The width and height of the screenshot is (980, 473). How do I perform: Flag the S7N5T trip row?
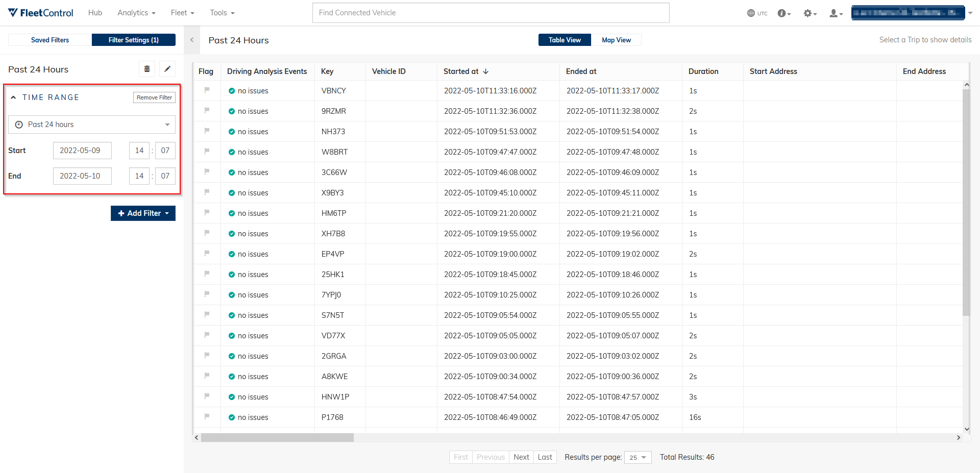(x=207, y=314)
